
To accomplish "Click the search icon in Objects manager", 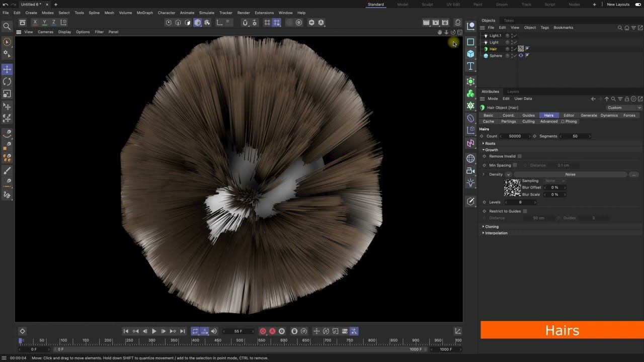I will [620, 28].
